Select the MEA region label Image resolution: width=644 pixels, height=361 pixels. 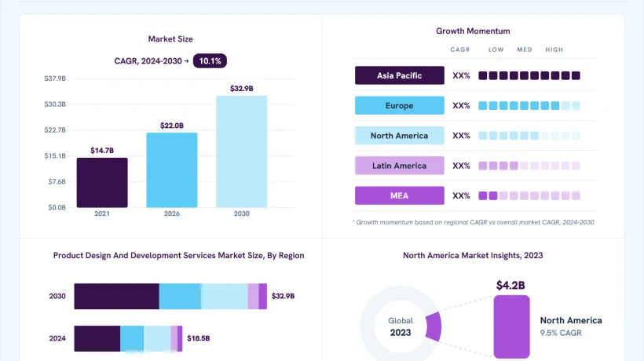(x=399, y=195)
